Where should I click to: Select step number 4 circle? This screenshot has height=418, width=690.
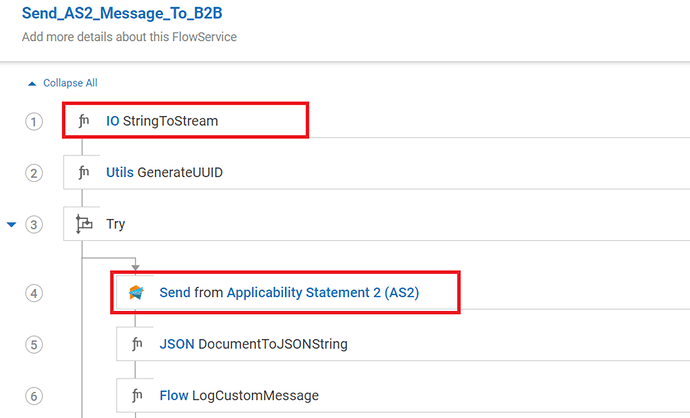35,294
